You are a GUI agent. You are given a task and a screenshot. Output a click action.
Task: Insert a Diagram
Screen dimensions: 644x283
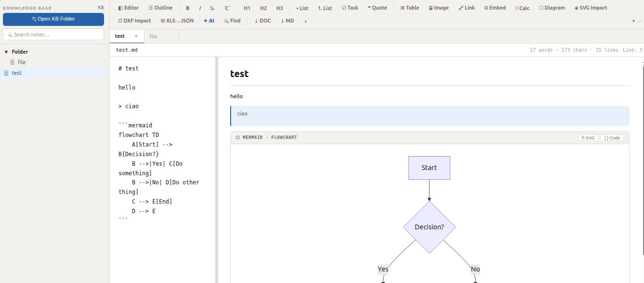tap(552, 8)
